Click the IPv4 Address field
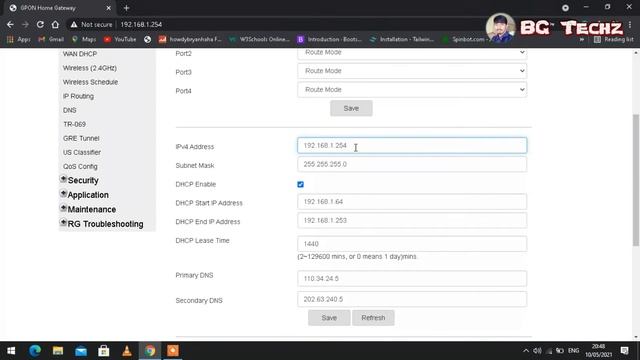 coord(412,146)
